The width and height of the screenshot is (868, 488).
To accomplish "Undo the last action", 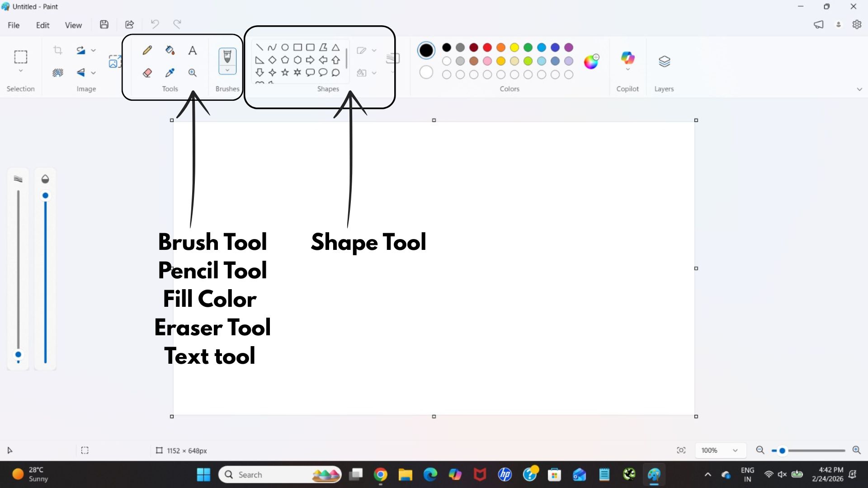I will pos(155,24).
